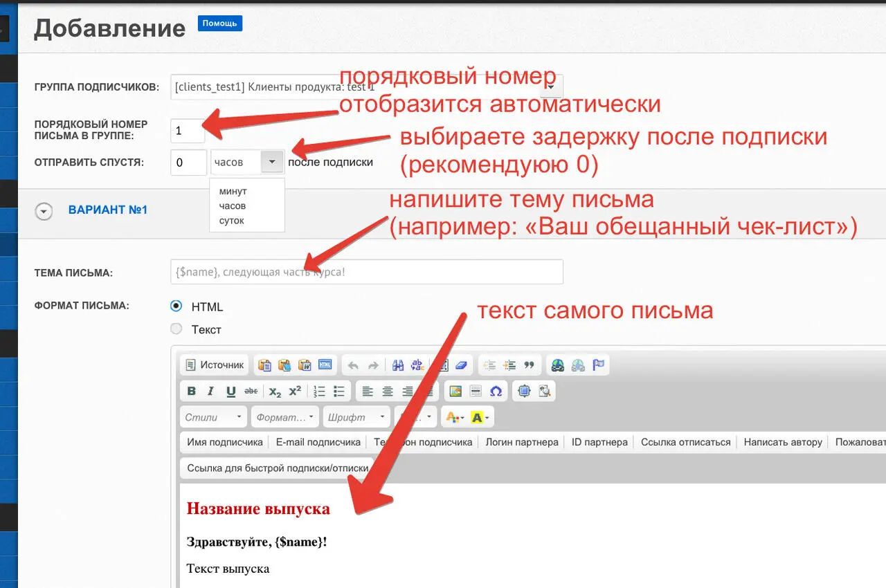Screen dimensions: 886x588
Task: Insert ID партнера variable
Action: [x=599, y=442]
